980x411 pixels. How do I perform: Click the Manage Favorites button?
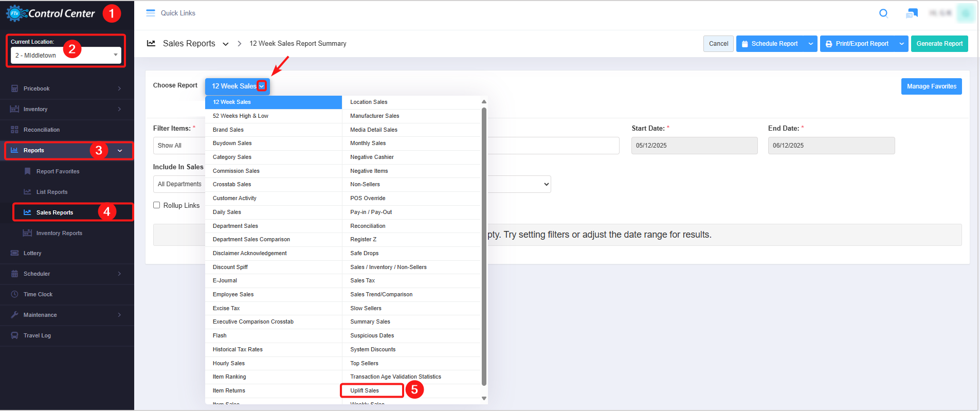(931, 86)
